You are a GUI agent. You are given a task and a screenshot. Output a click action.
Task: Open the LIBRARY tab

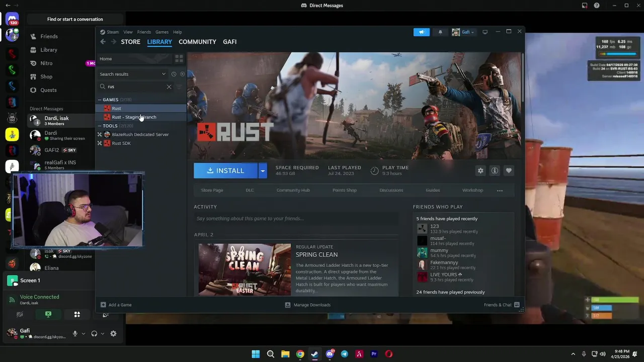tap(159, 42)
